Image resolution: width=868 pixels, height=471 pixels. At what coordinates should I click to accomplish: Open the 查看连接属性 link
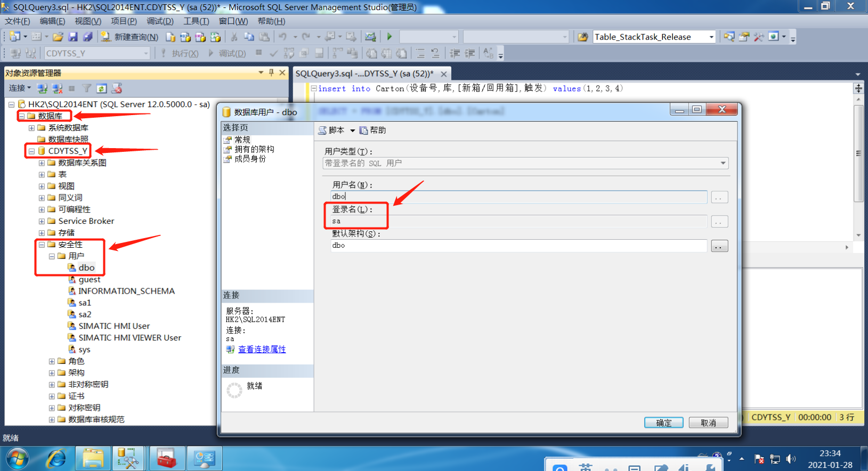(262, 350)
